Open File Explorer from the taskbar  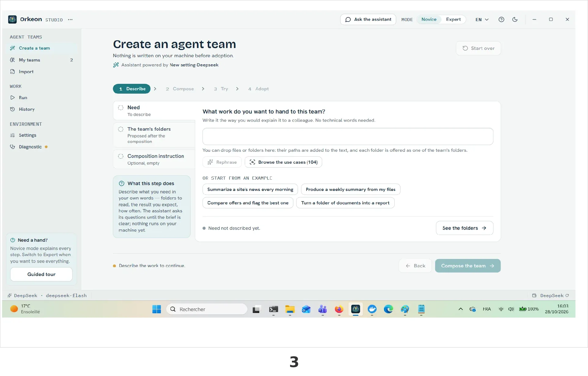coord(290,309)
